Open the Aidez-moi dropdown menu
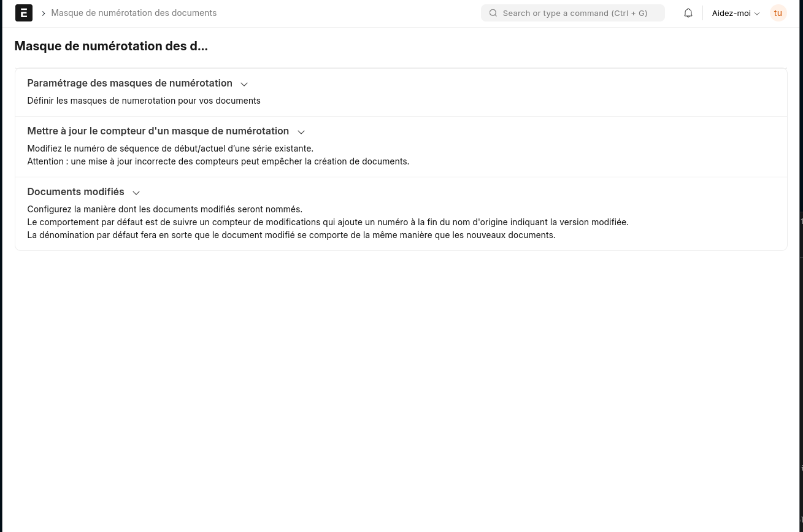The width and height of the screenshot is (803, 532). click(736, 13)
